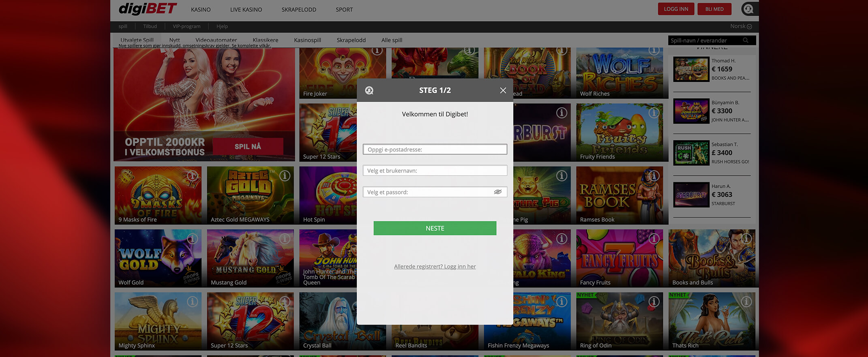Image resolution: width=868 pixels, height=357 pixels.
Task: Switch to the Videoautomater tab
Action: click(216, 40)
